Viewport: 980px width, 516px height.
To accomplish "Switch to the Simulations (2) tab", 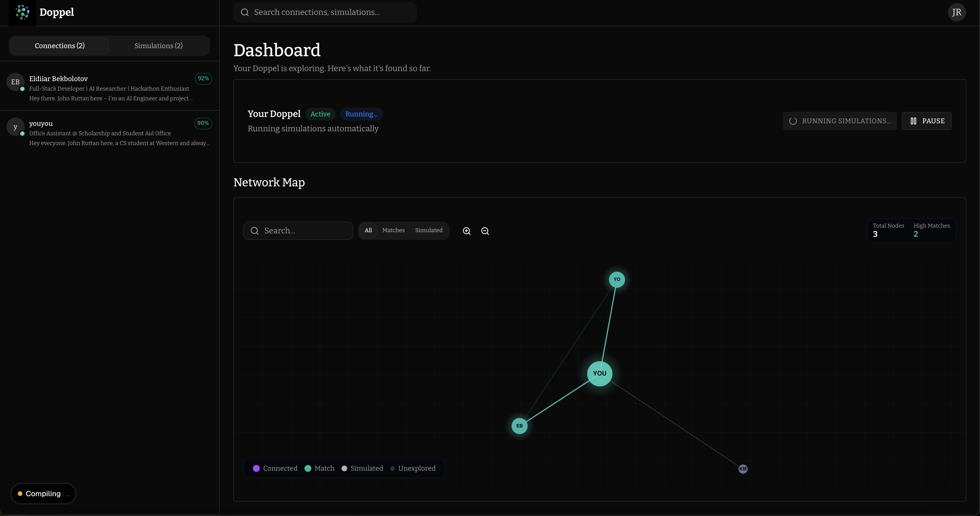I will click(158, 46).
